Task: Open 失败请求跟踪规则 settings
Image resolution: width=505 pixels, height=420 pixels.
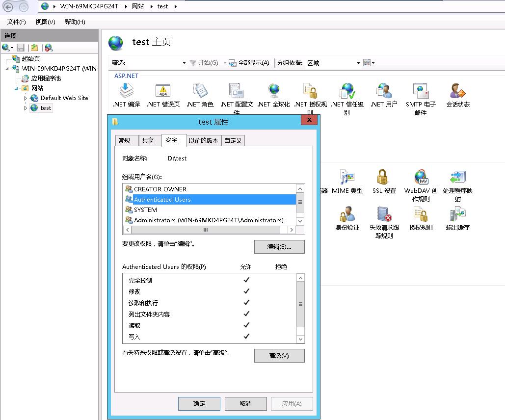Action: click(x=384, y=215)
